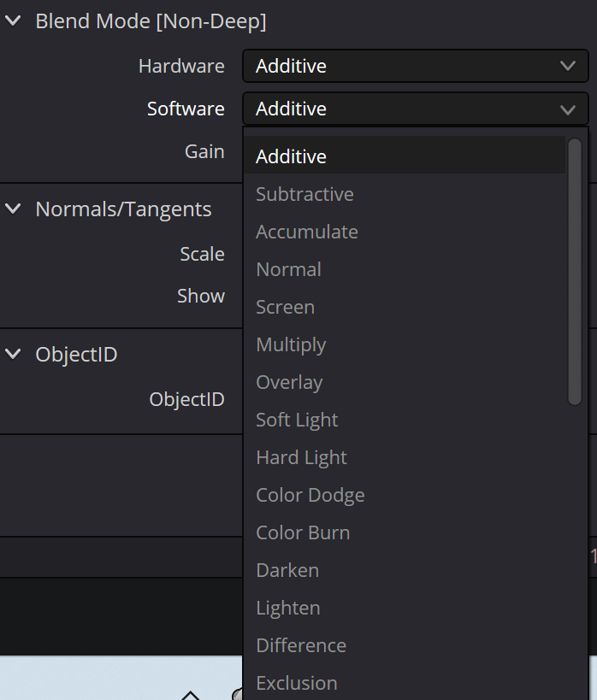Choose Soft Light from the list

click(405, 420)
